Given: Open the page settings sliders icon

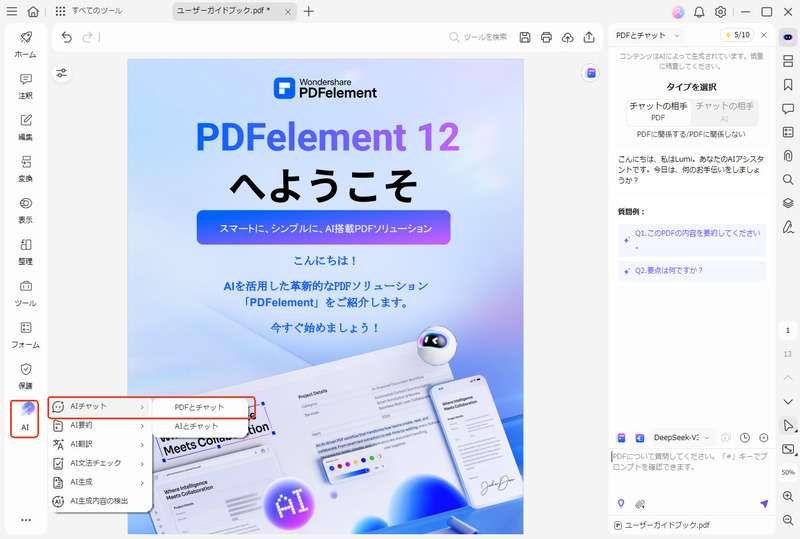Looking at the screenshot, I should pyautogui.click(x=62, y=73).
